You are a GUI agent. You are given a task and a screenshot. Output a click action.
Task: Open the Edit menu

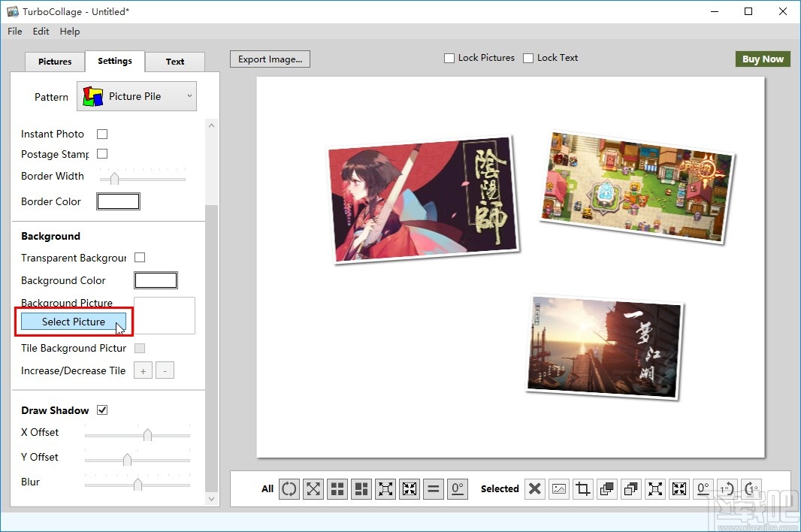[x=41, y=31]
